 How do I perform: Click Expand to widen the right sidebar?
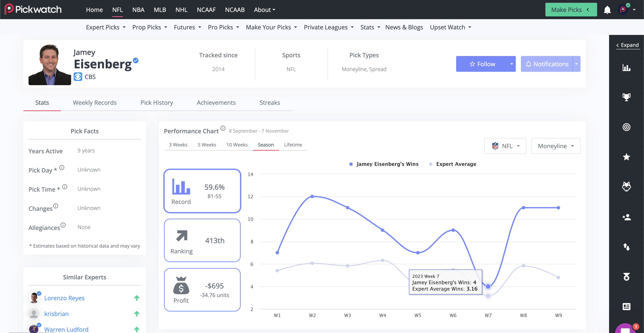pos(628,45)
